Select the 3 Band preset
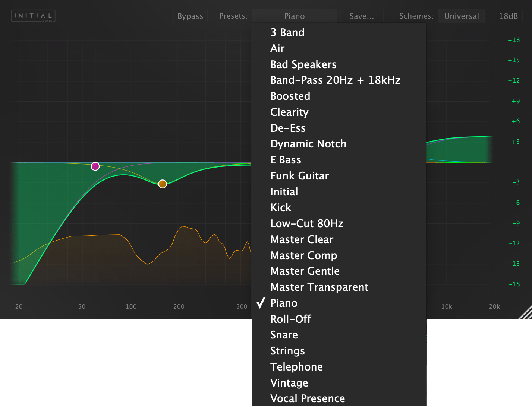Viewport: 532px width, 407px height. pos(287,32)
